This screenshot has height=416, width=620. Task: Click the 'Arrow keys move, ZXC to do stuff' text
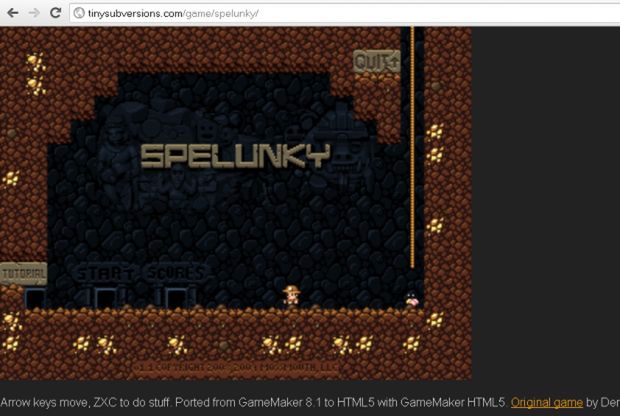coord(85,403)
